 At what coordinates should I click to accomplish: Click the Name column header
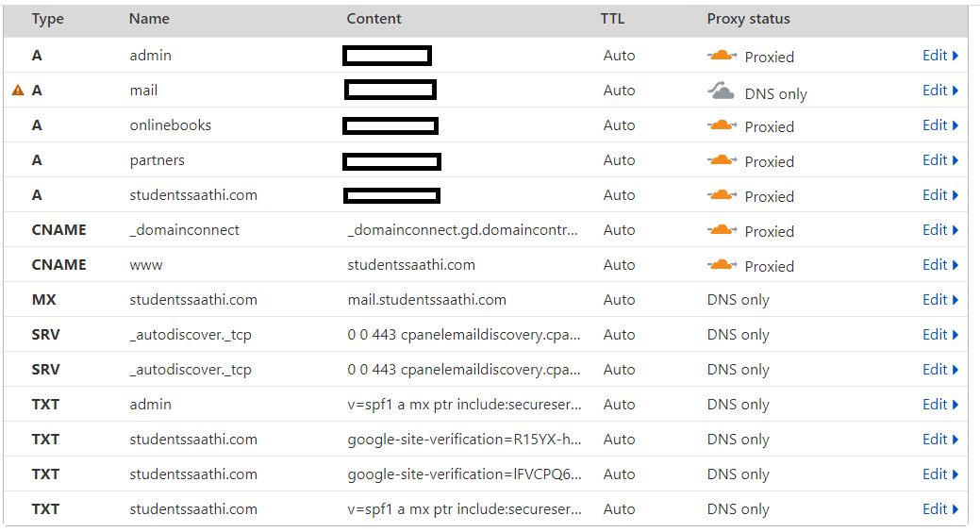point(147,19)
